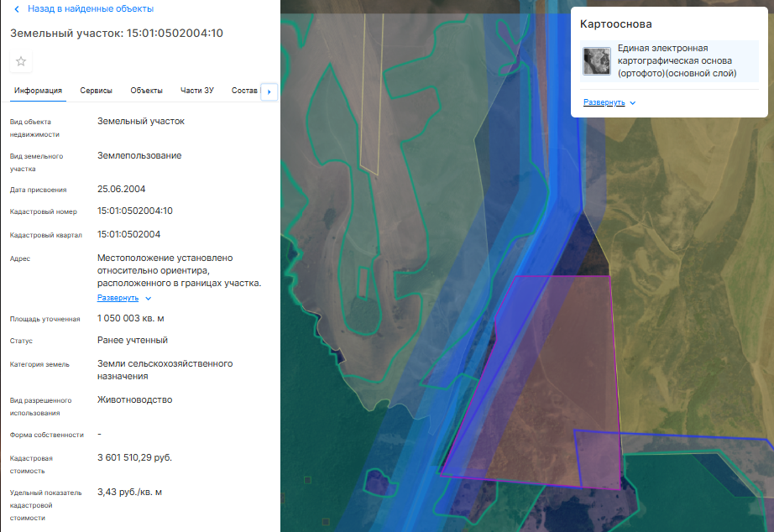The image size is (774, 532).
Task: Open the Состав tab
Action: [244, 91]
